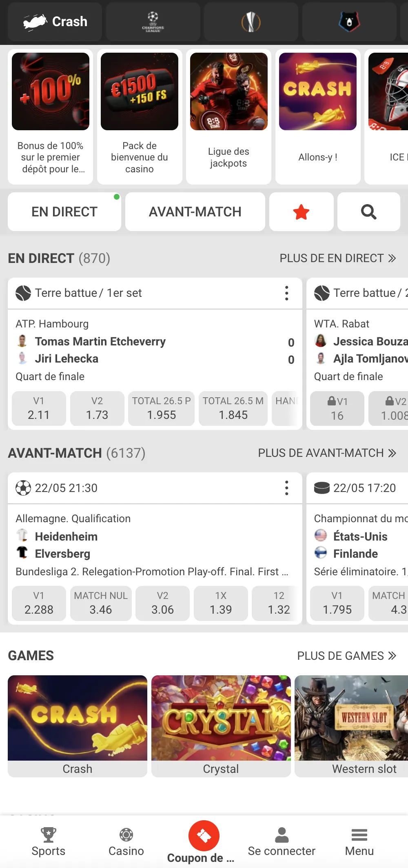408x868 pixels.
Task: Expand Plus de en direct list
Action: [338, 258]
